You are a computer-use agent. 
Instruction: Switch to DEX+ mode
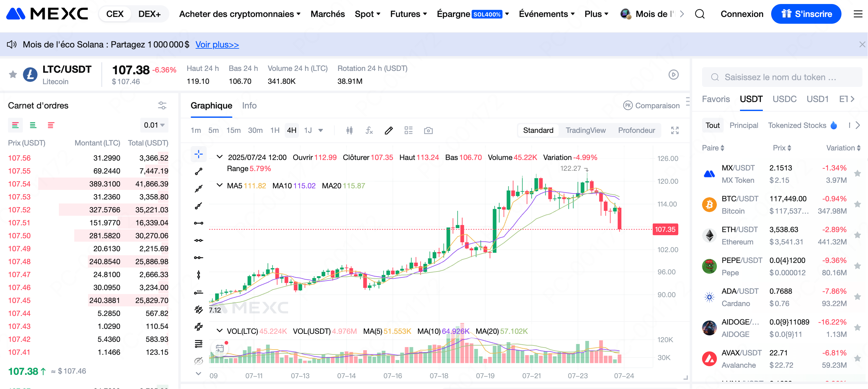pos(150,14)
